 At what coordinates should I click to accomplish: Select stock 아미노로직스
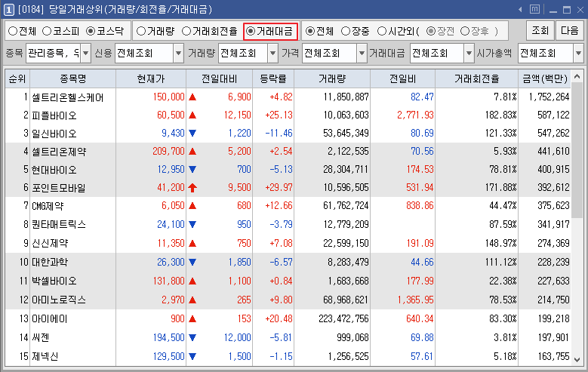(59, 300)
